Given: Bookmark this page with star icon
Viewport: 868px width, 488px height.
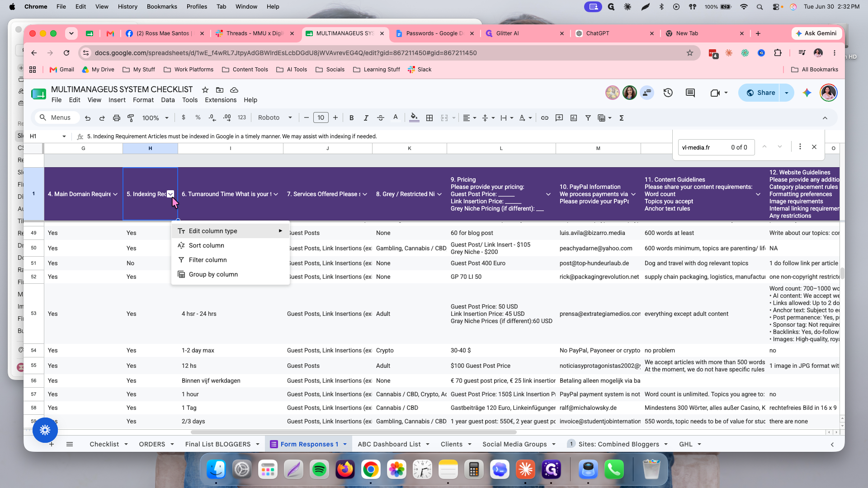Looking at the screenshot, I should point(690,53).
